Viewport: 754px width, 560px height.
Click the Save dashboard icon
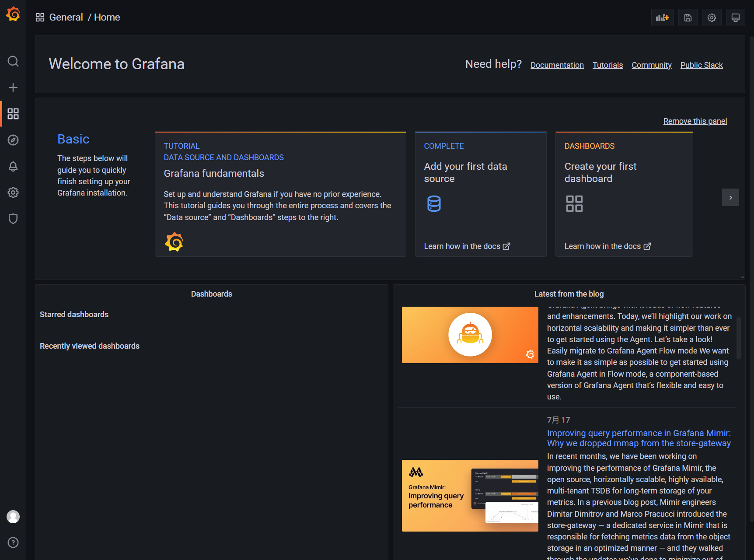pos(688,17)
